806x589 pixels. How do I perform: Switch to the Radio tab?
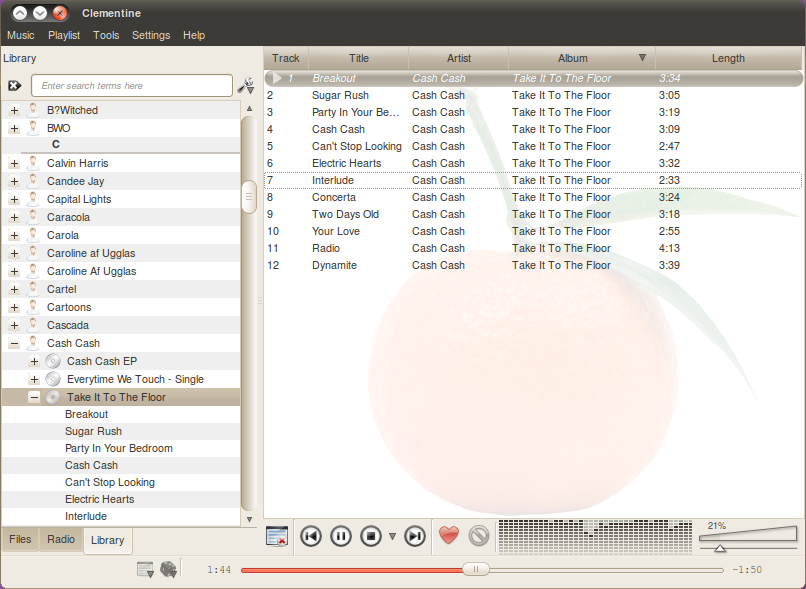tap(61, 539)
